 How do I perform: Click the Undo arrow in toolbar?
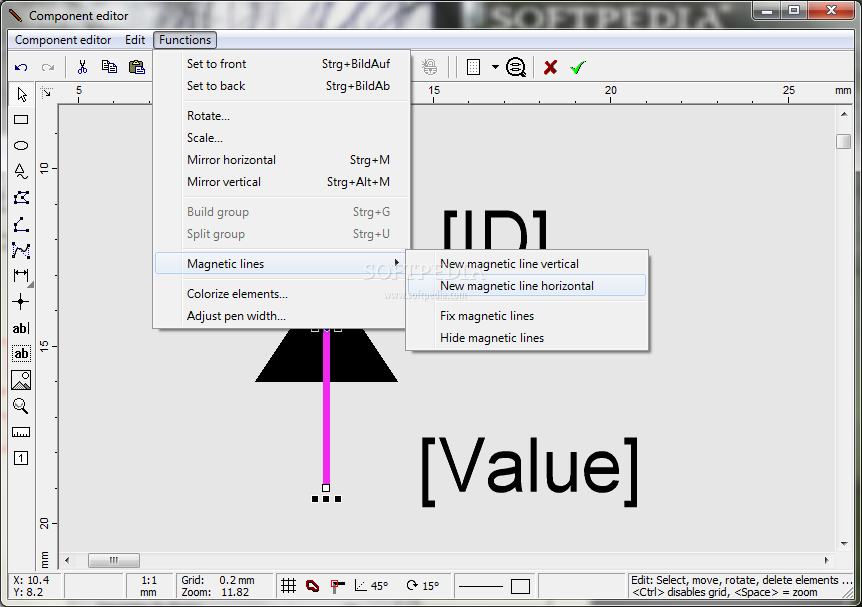21,67
